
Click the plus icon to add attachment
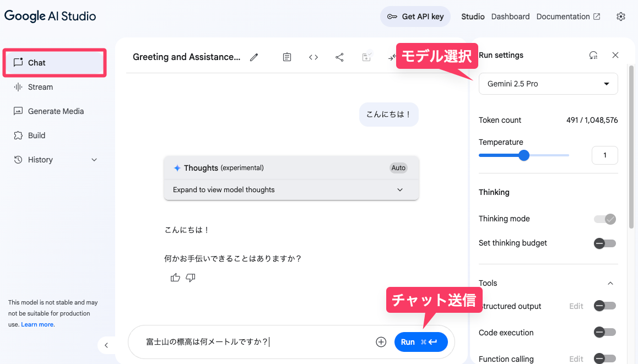pos(381,342)
